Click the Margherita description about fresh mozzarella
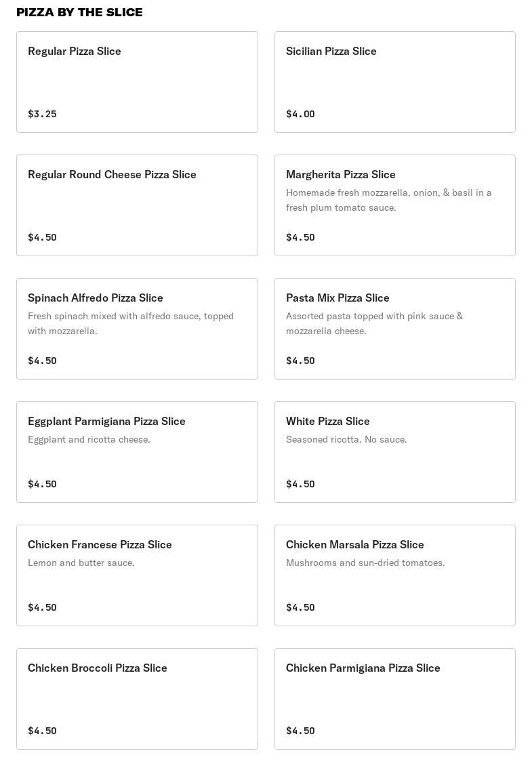Image resolution: width=532 pixels, height=770 pixels. [x=388, y=200]
